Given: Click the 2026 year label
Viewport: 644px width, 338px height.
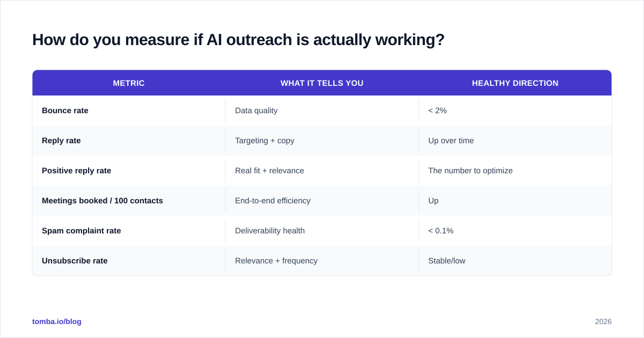Looking at the screenshot, I should [x=603, y=321].
